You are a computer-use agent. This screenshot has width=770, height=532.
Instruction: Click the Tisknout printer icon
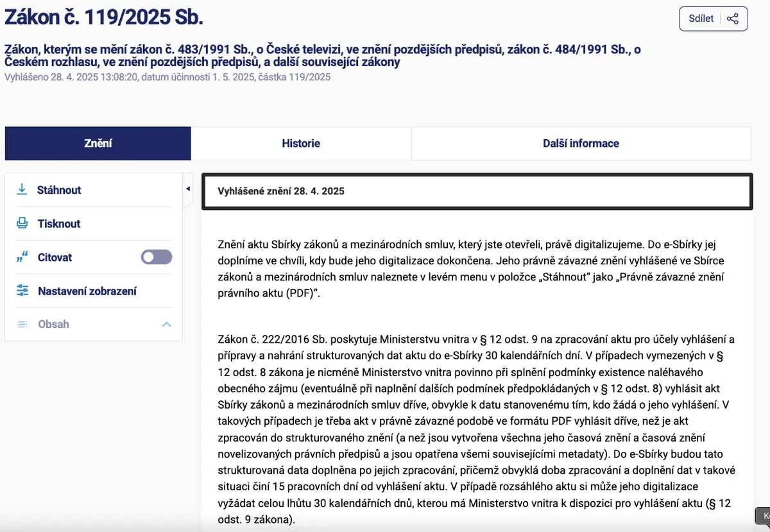22,223
